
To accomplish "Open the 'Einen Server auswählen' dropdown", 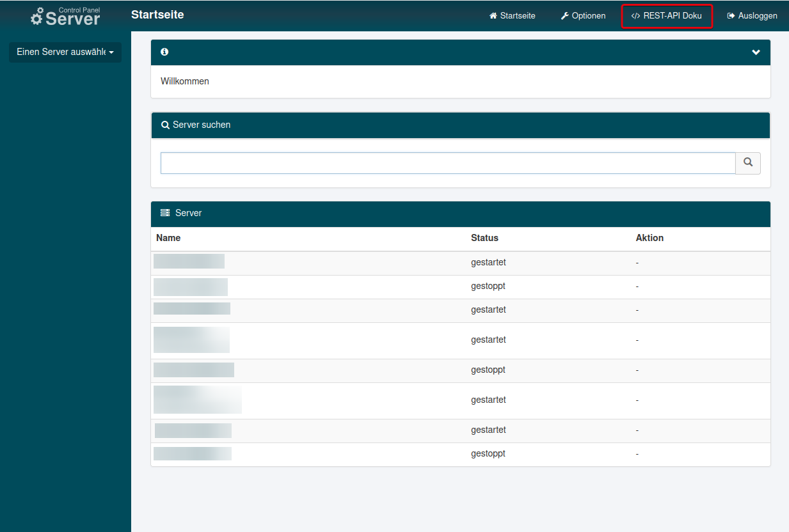I will 65,52.
